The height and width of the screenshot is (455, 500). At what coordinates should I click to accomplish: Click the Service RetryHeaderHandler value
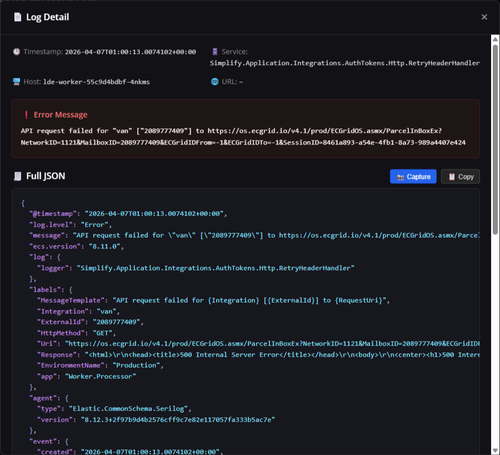345,63
